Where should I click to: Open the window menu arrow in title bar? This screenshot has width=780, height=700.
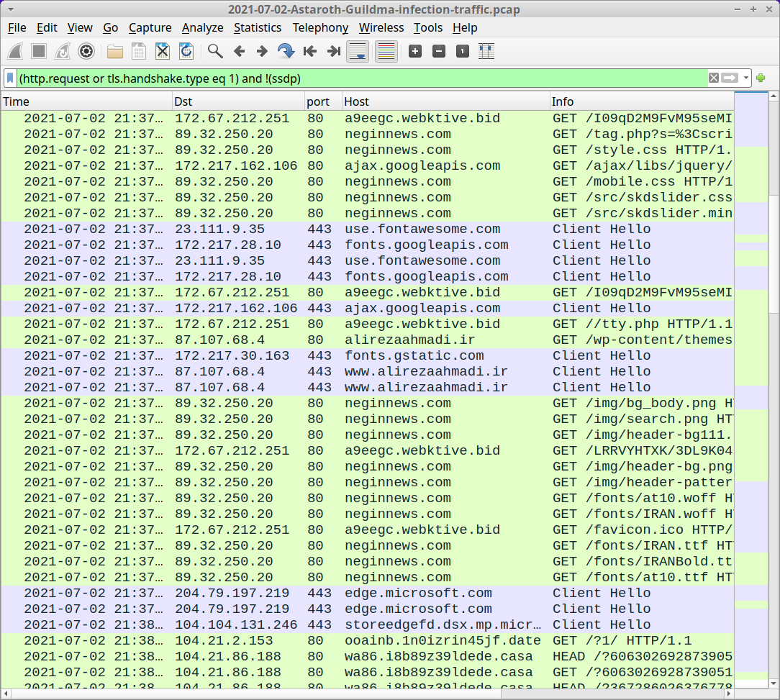click(11, 9)
